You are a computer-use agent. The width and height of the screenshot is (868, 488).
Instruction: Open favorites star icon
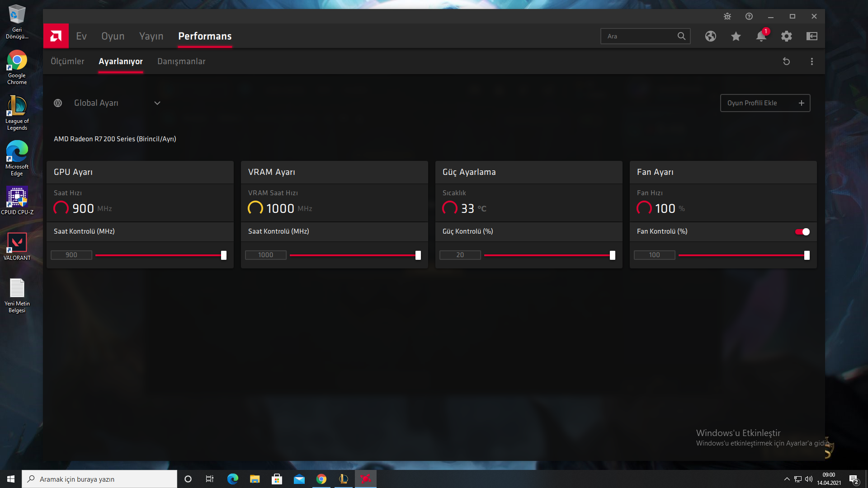click(x=736, y=36)
